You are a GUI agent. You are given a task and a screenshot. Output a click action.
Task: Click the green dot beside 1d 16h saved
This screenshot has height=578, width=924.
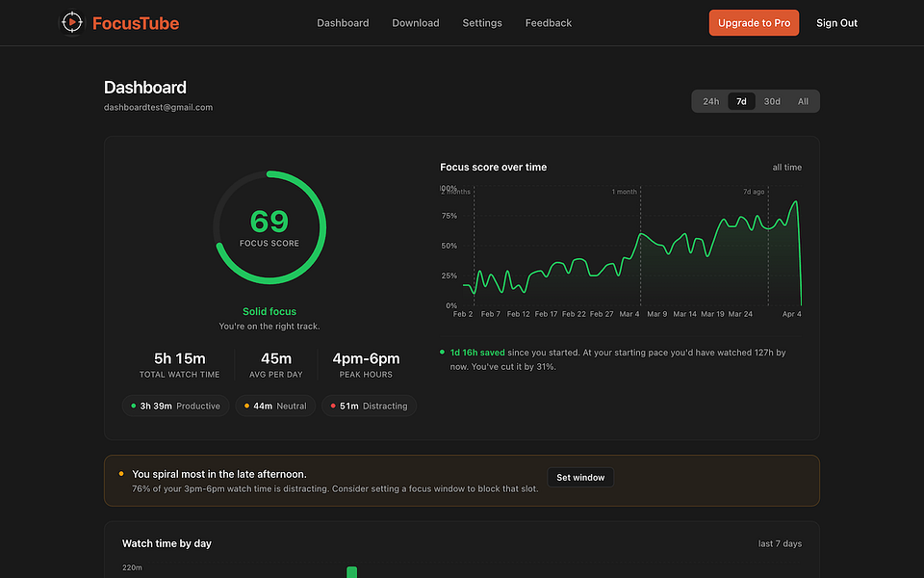(x=442, y=353)
